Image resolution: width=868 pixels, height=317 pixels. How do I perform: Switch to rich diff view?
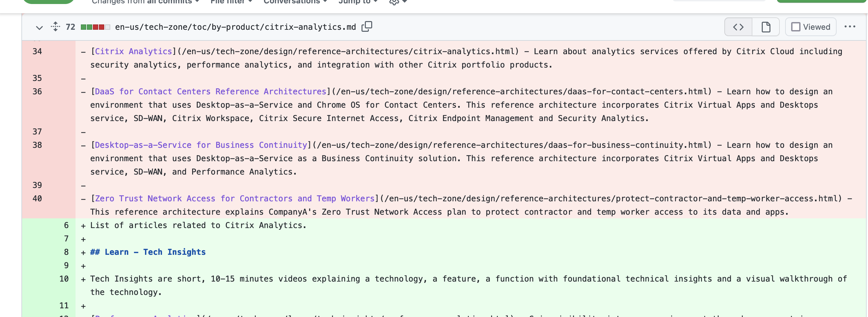click(x=765, y=27)
